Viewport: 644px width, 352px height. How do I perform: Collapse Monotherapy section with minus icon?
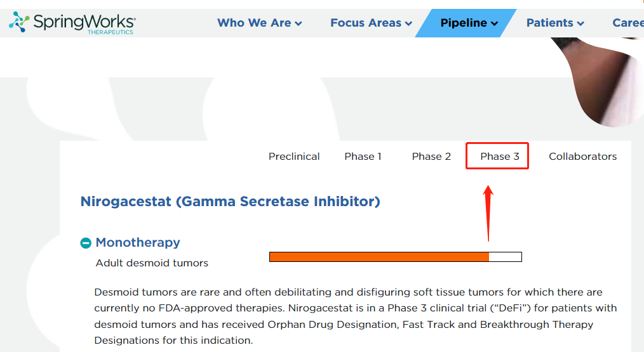coord(86,244)
